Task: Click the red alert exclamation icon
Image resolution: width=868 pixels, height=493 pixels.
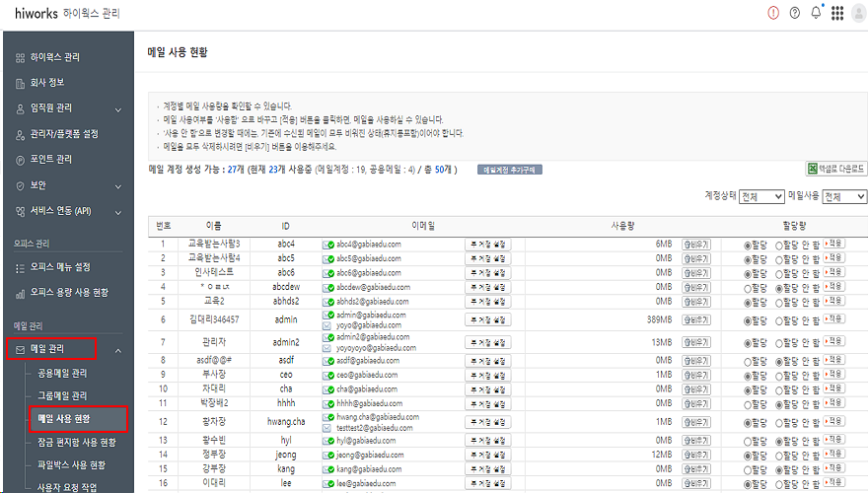Action: [772, 13]
